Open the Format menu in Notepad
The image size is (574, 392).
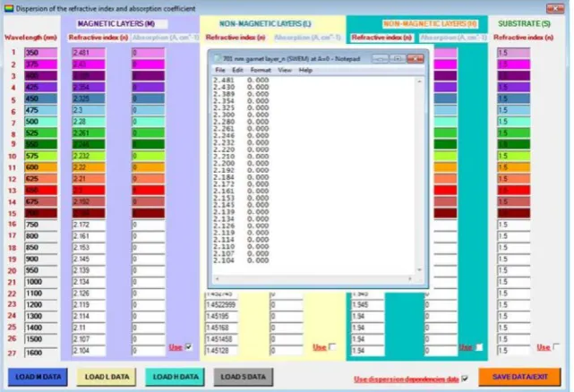coord(261,70)
